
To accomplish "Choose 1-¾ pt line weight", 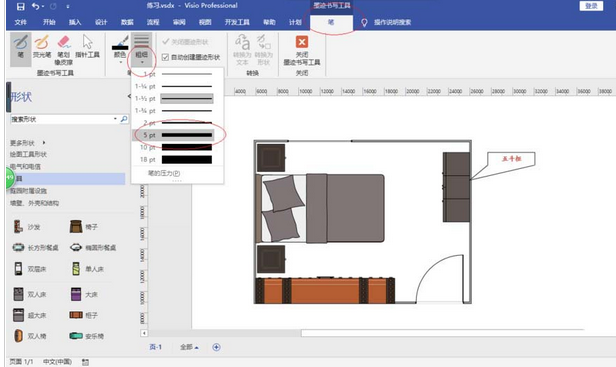I will [x=173, y=110].
